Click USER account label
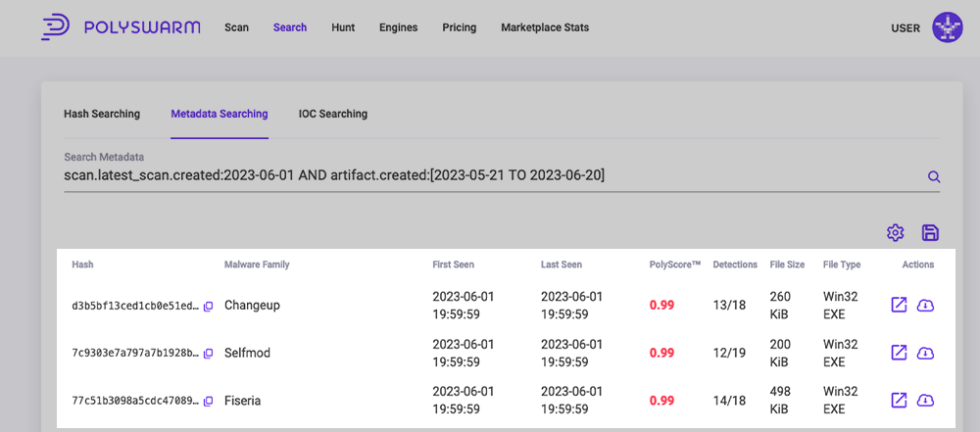 [x=906, y=28]
